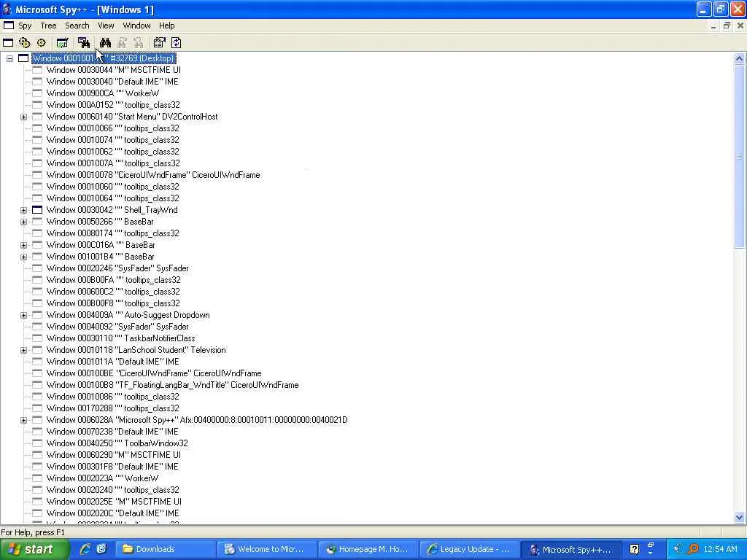Launch Internet Explorer from quick launch
Image resolution: width=747 pixels, height=560 pixels.
(86, 549)
